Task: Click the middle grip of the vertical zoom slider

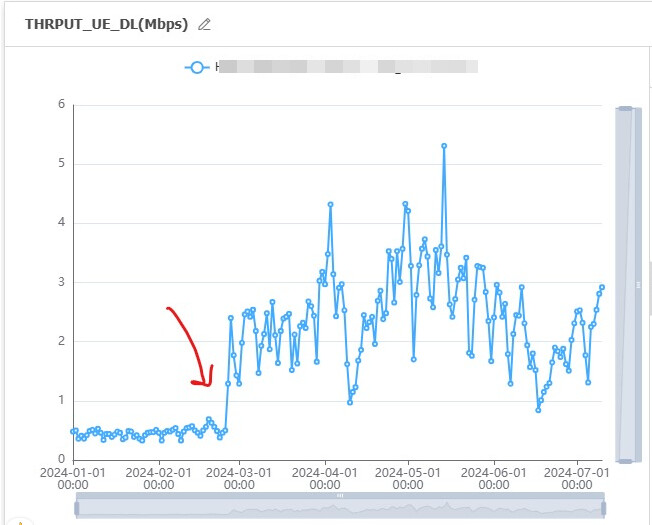Action: [637, 284]
